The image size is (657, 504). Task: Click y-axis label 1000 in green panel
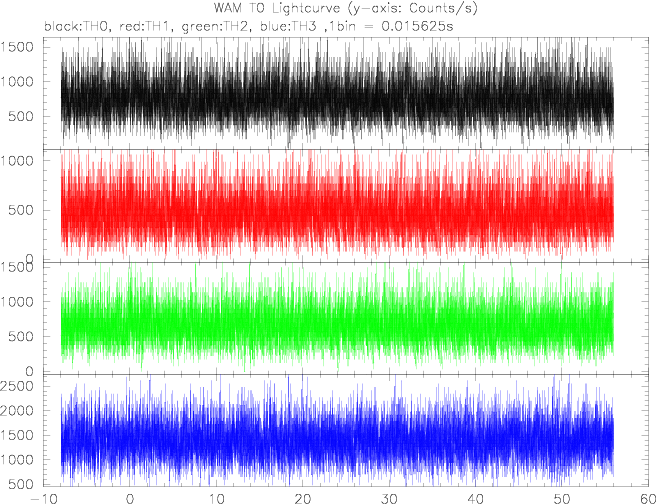[17, 302]
